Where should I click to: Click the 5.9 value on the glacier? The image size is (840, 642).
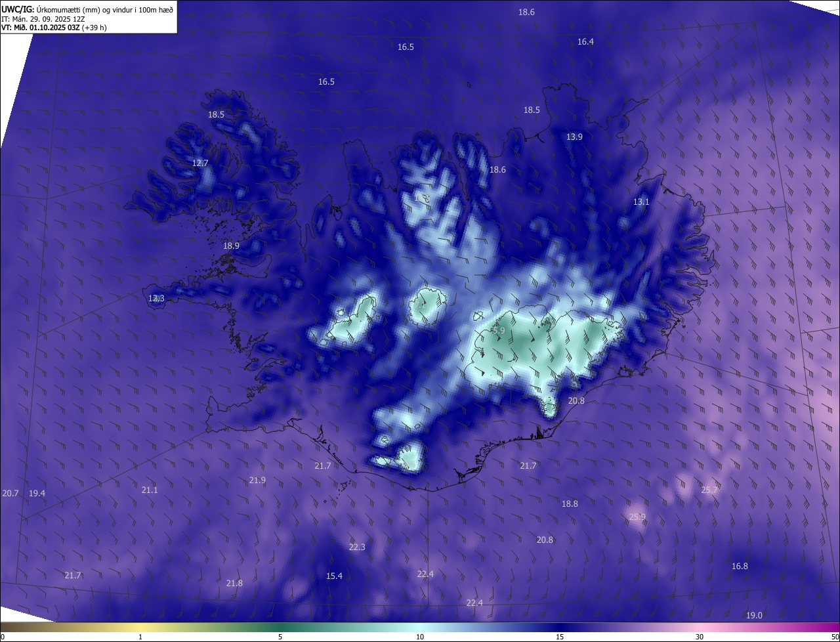tap(499, 331)
